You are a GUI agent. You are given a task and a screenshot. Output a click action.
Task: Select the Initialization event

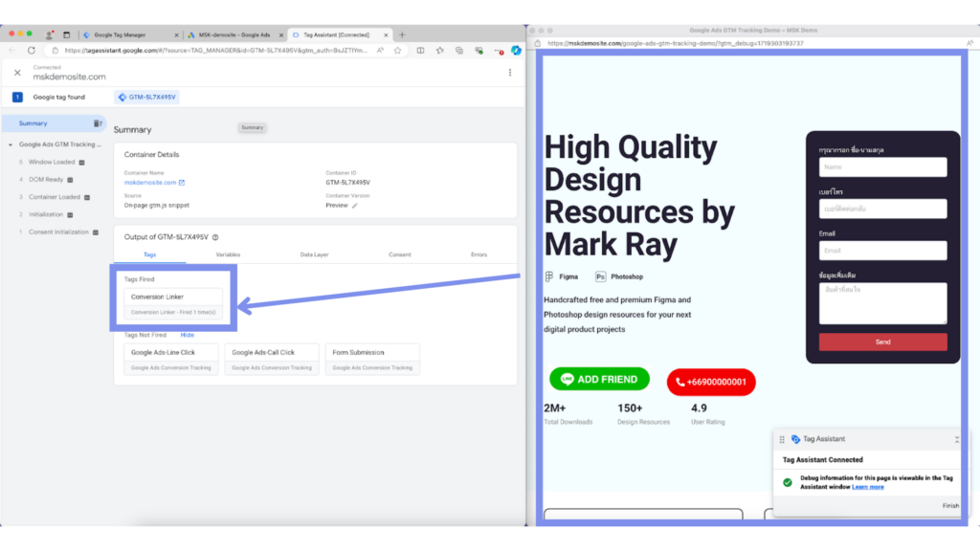(x=46, y=215)
